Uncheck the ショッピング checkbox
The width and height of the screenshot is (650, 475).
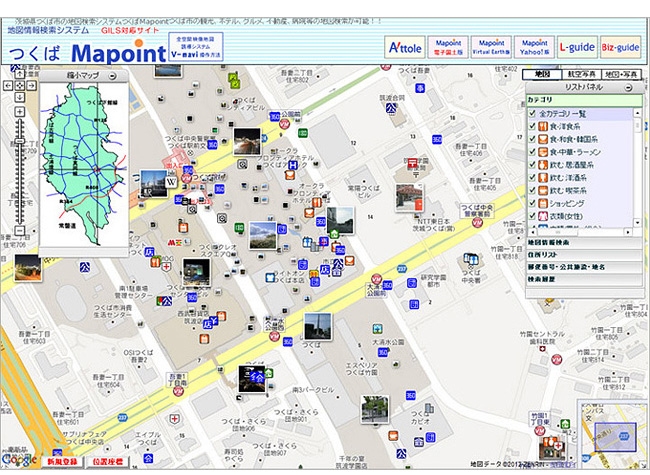532,203
